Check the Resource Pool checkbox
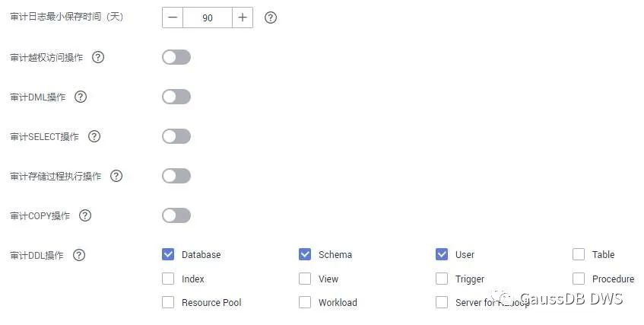Image resolution: width=644 pixels, height=325 pixels. (x=168, y=302)
